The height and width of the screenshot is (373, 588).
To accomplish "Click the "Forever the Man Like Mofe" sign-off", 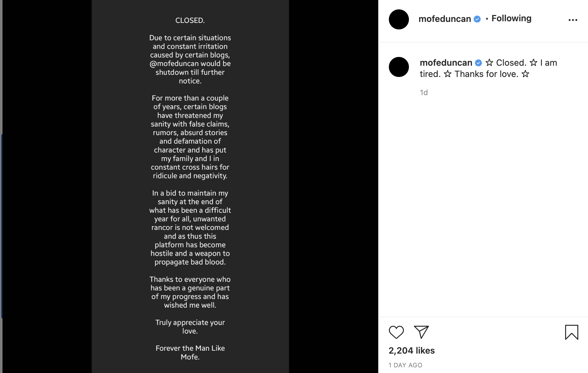I will (190, 352).
